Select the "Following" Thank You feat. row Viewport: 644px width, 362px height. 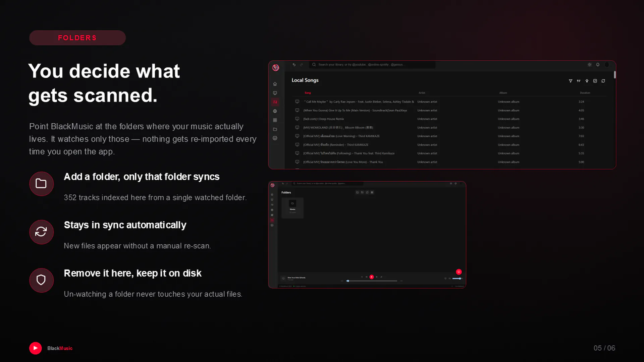(449, 153)
